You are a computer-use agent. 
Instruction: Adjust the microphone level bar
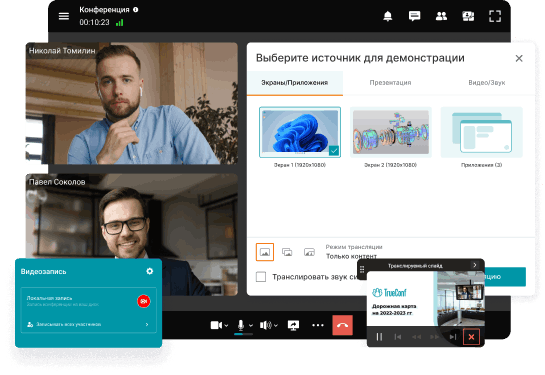point(243,334)
